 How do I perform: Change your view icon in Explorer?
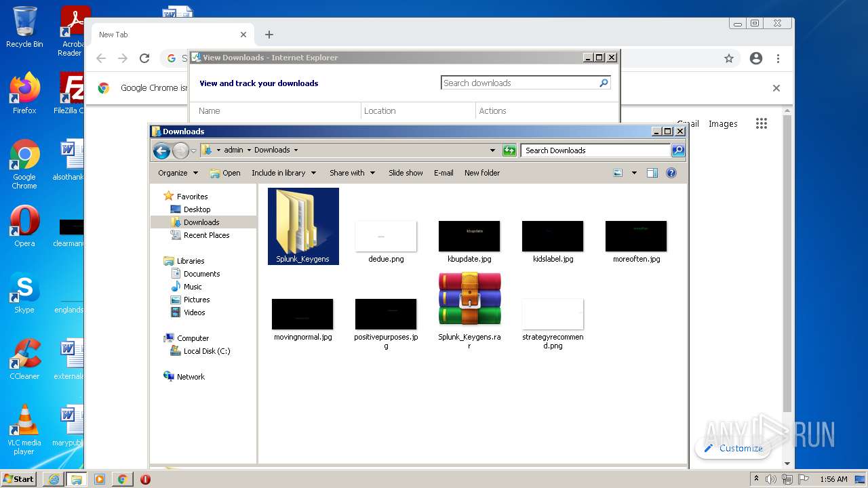pos(618,173)
